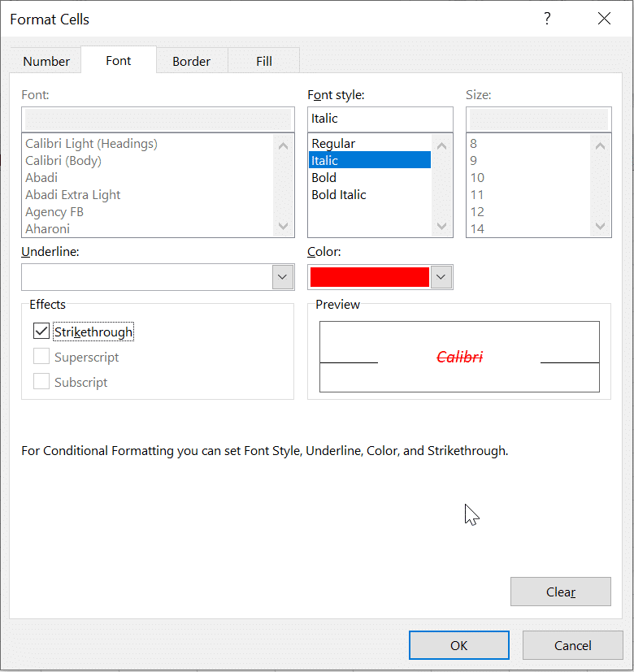Switch to the Fill tab
This screenshot has width=634, height=672.
[263, 61]
